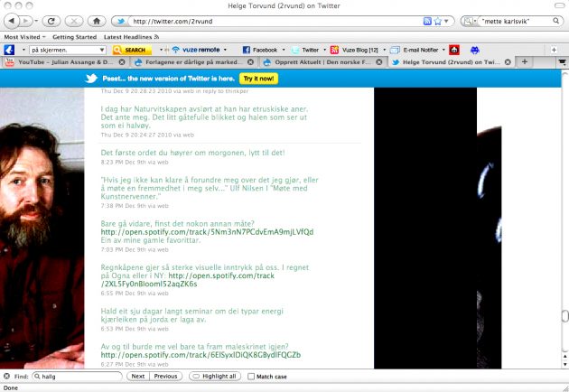
Task: Open the spotify link ending 5Nm3nN7PCdvEmA9mjLVfQd
Action: tap(207, 232)
